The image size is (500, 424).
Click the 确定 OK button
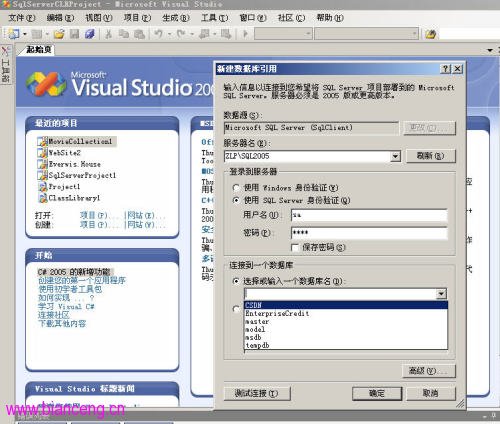(x=377, y=393)
